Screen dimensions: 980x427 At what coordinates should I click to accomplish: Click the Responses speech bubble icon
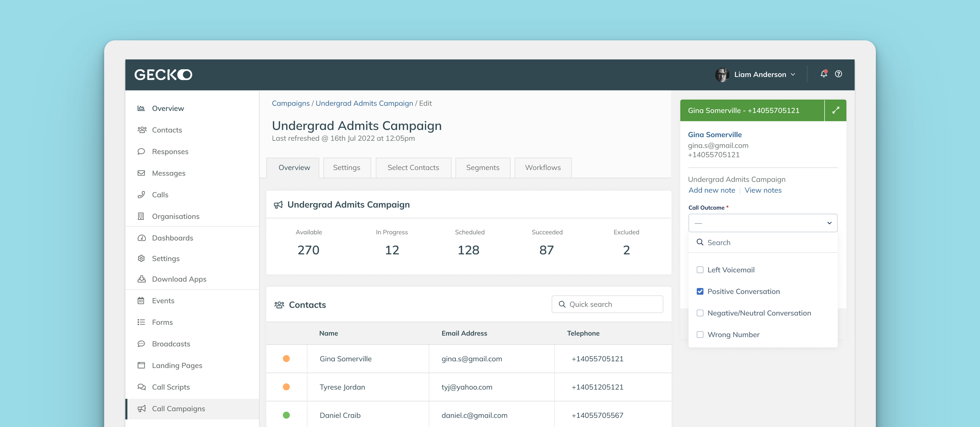pos(141,152)
